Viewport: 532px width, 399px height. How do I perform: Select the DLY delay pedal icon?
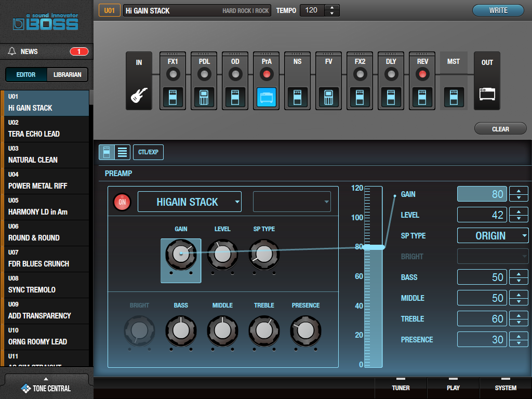[x=391, y=97]
